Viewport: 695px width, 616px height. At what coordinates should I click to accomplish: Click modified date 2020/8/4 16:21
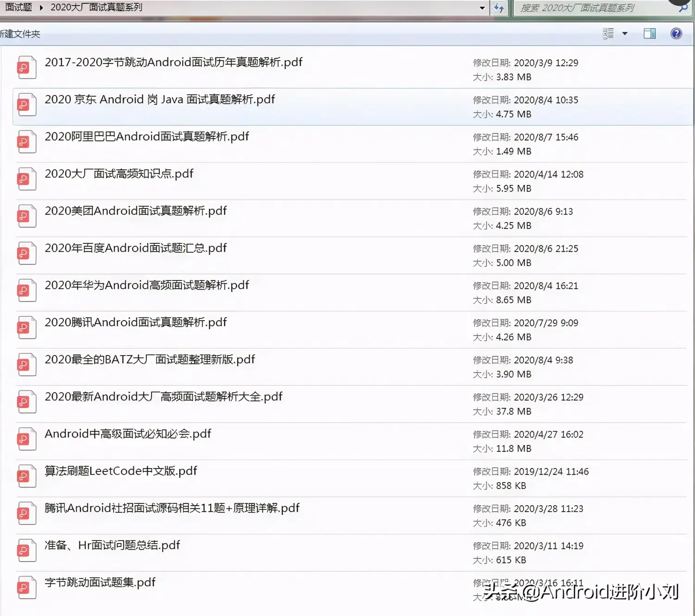coord(546,285)
